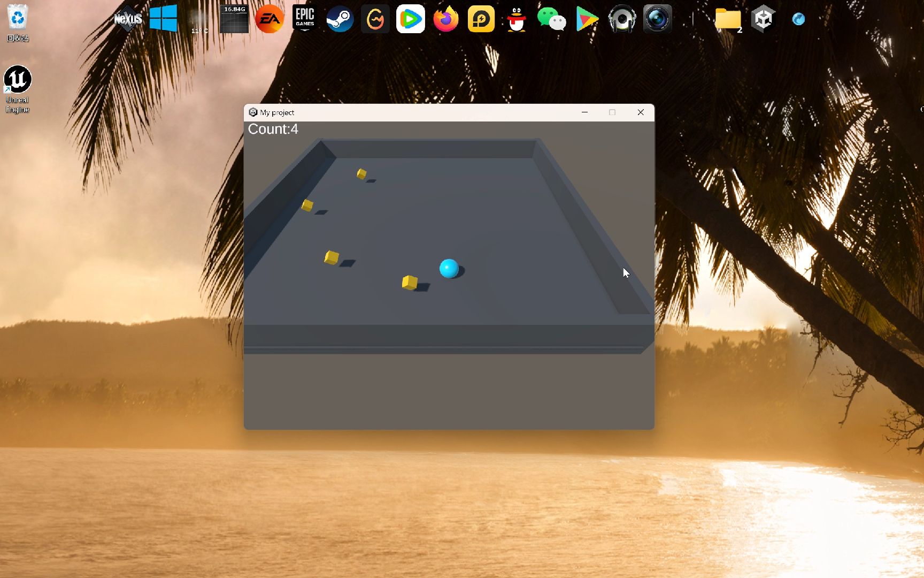This screenshot has width=924, height=578.
Task: Minimize the My project window
Action: pos(584,112)
